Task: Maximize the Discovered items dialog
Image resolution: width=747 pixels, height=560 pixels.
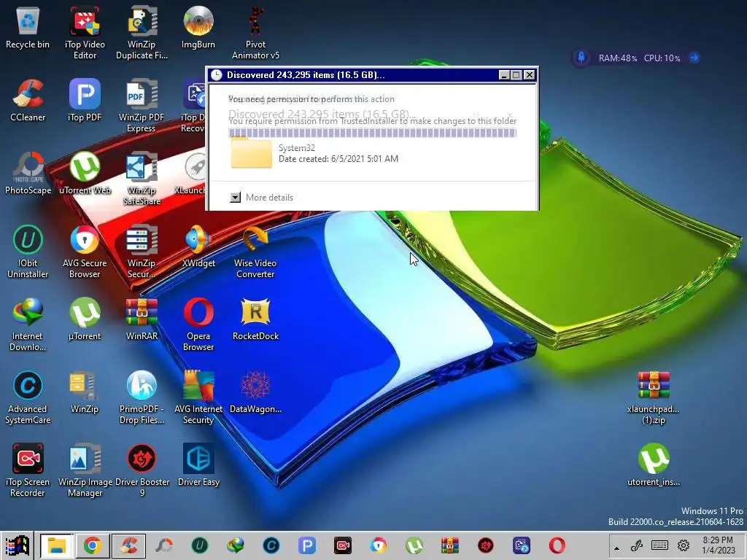Action: tap(516, 75)
